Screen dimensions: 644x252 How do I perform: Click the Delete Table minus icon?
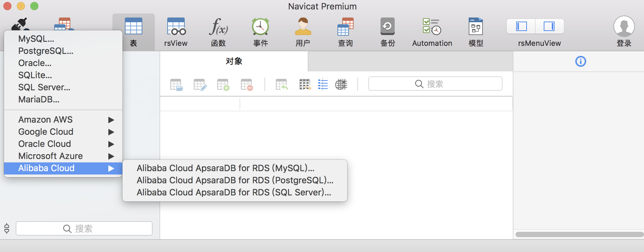point(247,85)
